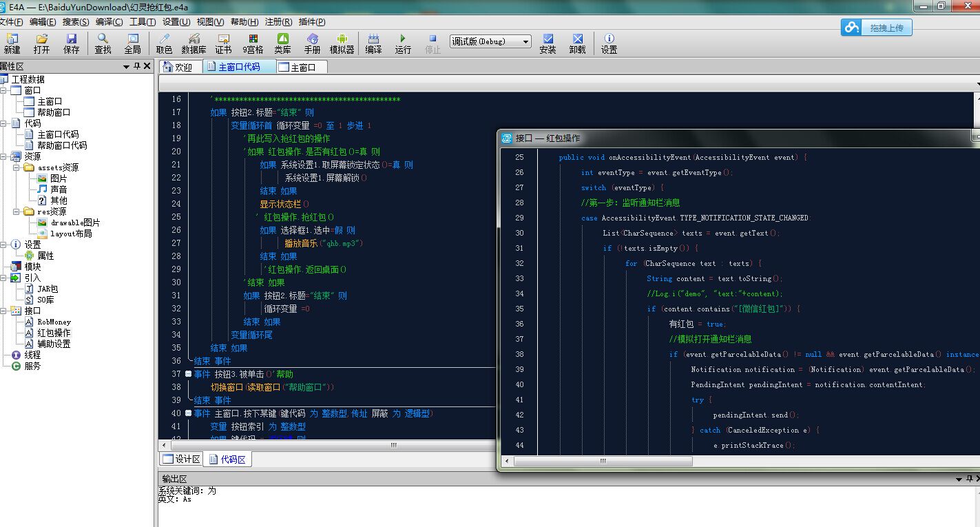
Task: Open the 属性区 panel dropdown arrow
Action: pyautogui.click(x=126, y=67)
